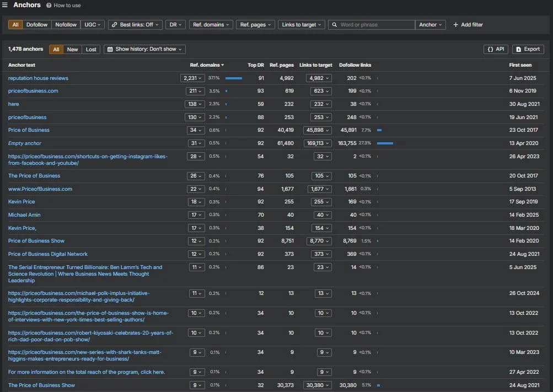The image size is (553, 392).
Task: Select the Nofollow filter
Action: point(66,25)
